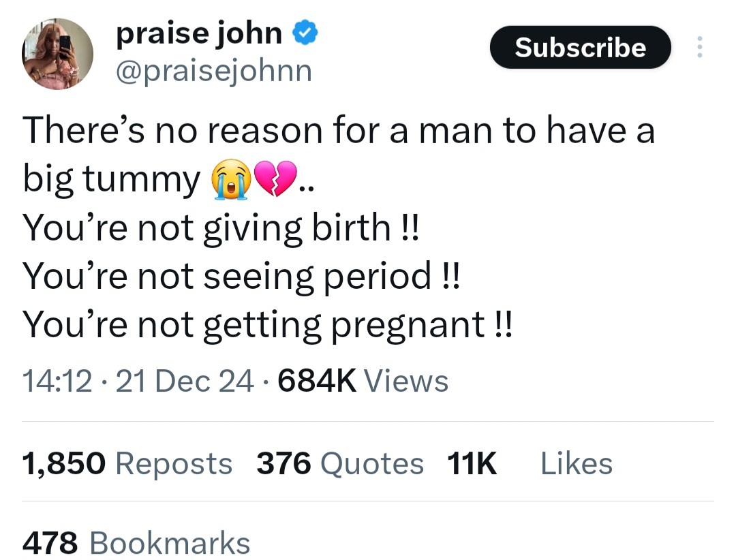Show the 1,850 Reposts list
The height and width of the screenshot is (560, 736).
127,464
